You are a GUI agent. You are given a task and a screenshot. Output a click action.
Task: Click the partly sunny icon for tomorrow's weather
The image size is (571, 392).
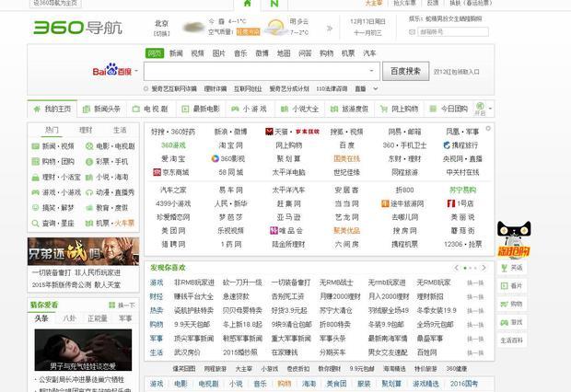coord(275,27)
